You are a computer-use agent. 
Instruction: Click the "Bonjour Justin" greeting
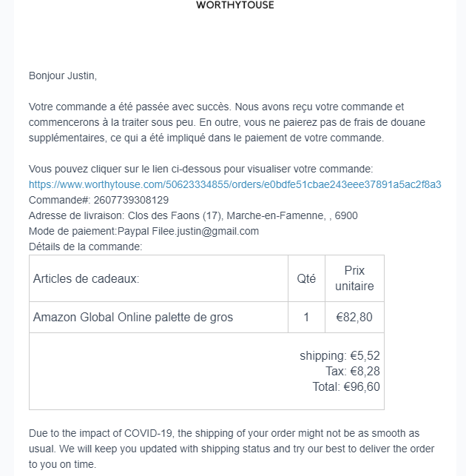63,76
